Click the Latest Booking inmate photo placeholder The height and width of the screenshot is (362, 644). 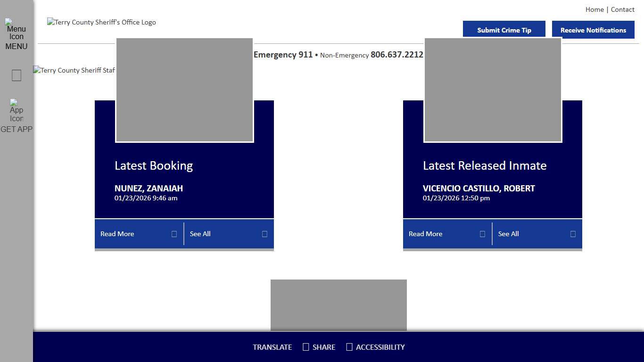tap(184, 90)
